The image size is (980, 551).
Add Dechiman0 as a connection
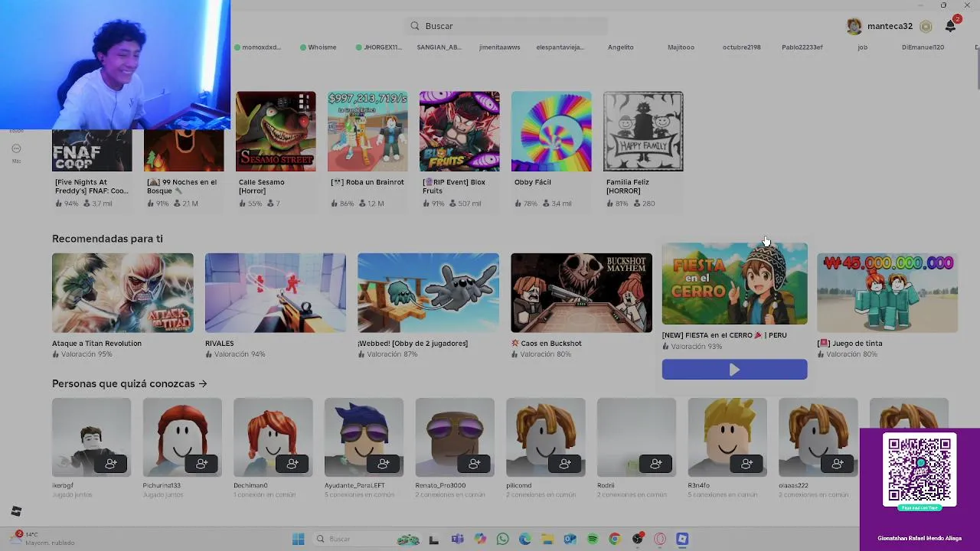(x=292, y=464)
